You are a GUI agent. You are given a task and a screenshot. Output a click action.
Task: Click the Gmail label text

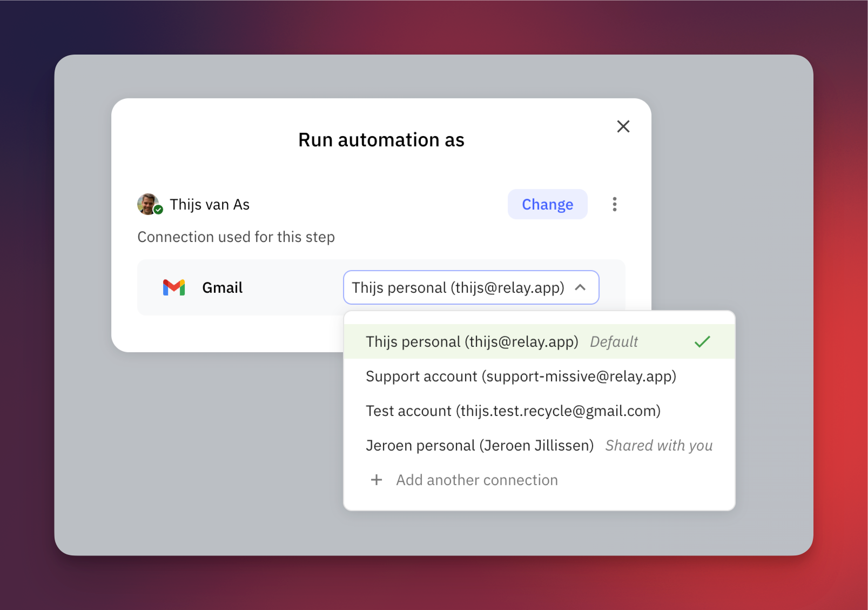[x=222, y=287]
